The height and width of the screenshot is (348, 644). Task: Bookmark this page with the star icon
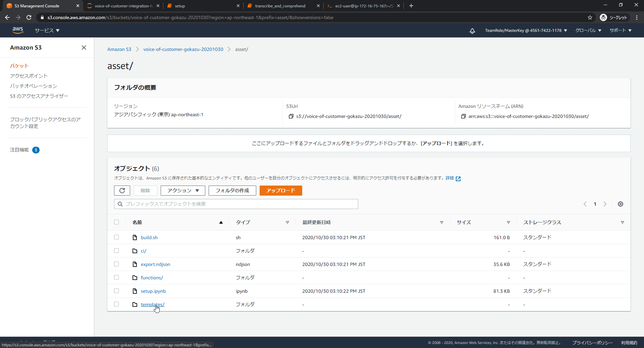590,17
